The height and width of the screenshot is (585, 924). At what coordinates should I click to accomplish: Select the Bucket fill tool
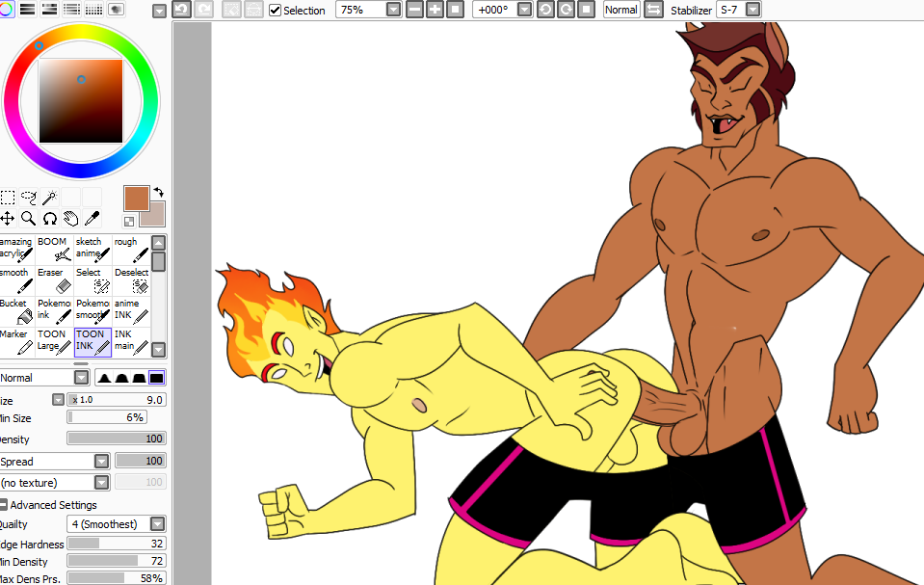[15, 310]
